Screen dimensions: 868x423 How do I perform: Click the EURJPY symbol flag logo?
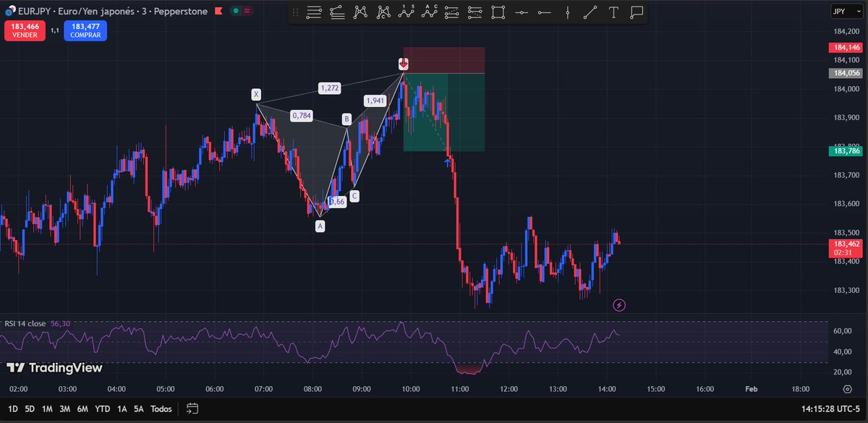[x=9, y=12]
